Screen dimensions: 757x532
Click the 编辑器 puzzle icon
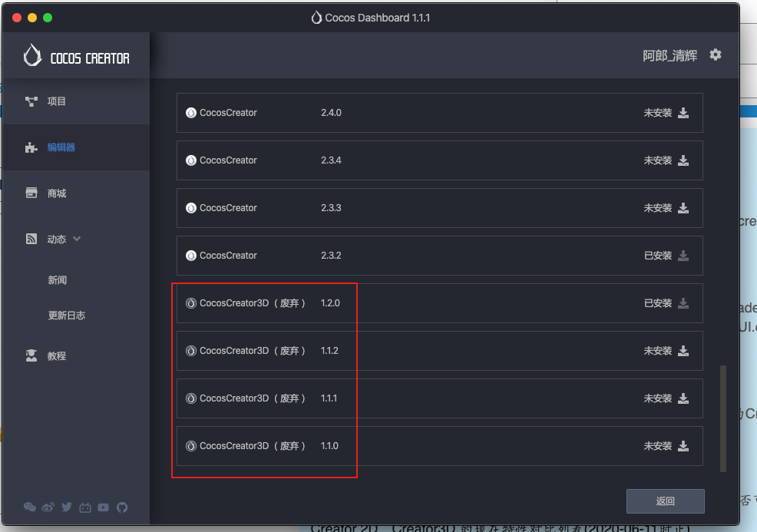tap(31, 147)
